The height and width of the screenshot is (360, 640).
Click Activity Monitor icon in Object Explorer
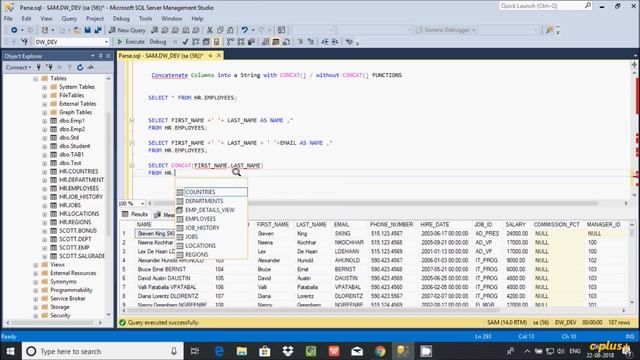[91, 67]
